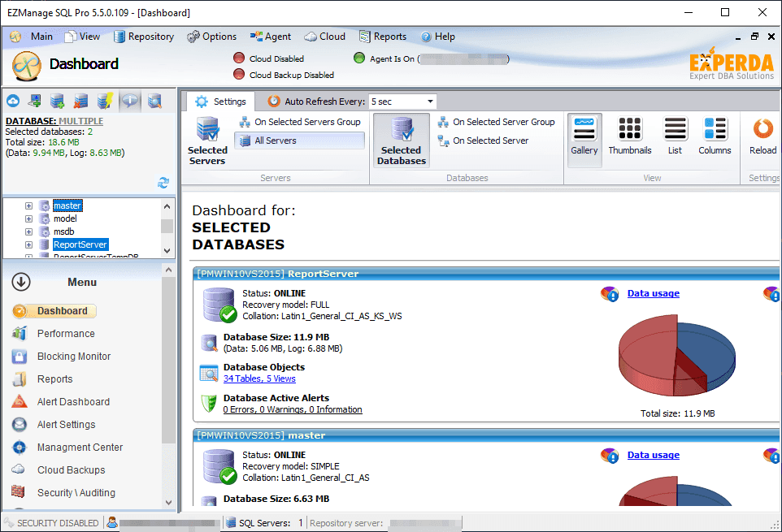Expand the master database node
Screen dimensions: 782x532
tap(29, 205)
